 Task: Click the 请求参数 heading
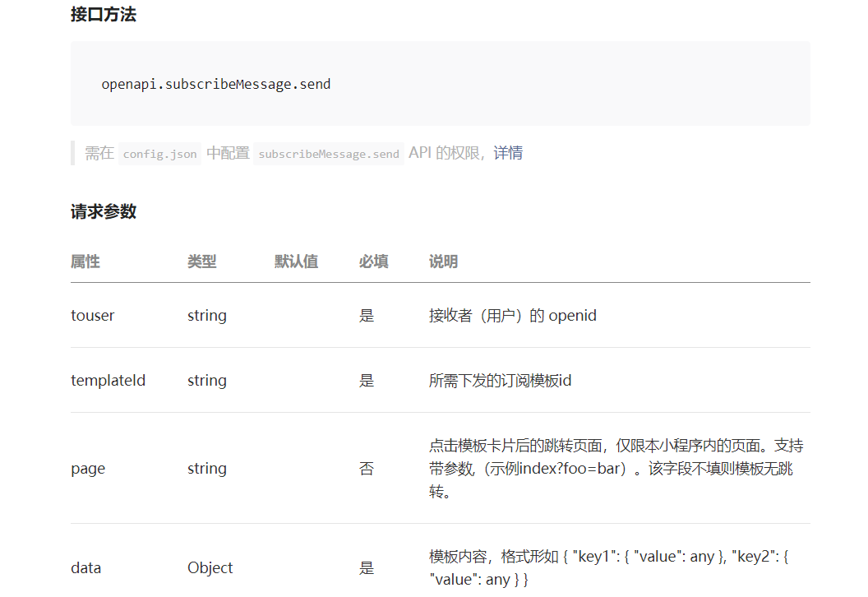(104, 211)
